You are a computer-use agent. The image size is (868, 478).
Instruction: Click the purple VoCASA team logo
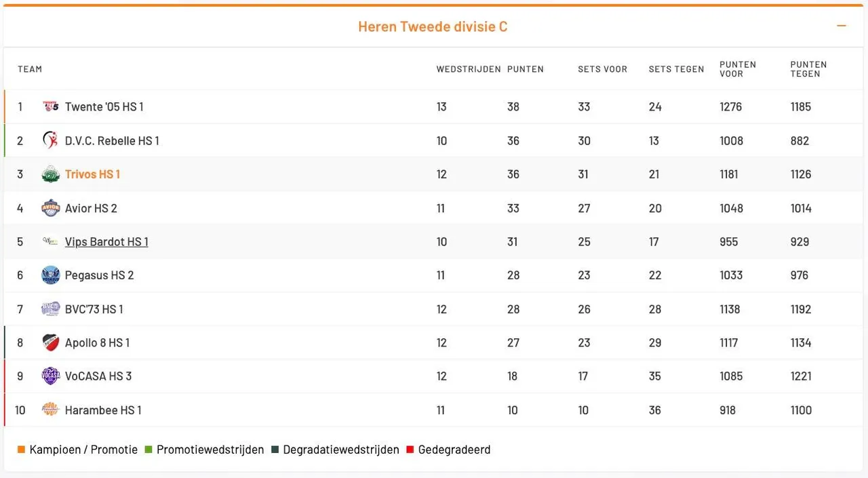click(51, 376)
